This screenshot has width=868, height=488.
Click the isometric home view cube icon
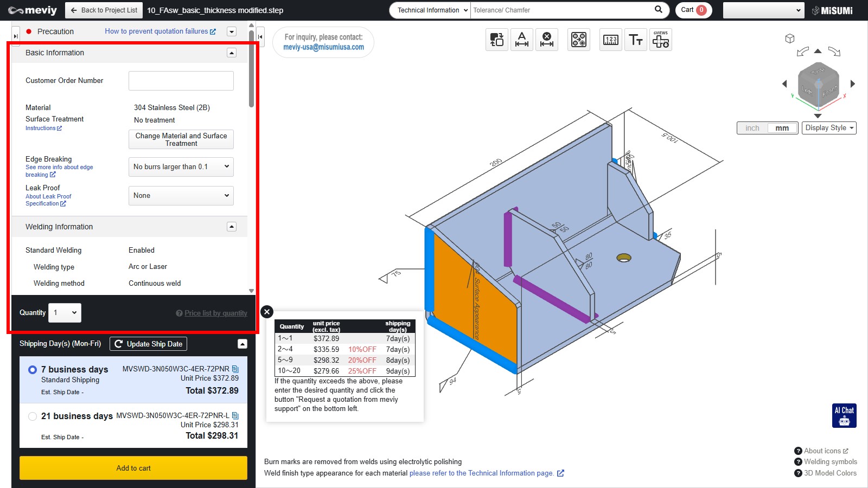tap(790, 38)
